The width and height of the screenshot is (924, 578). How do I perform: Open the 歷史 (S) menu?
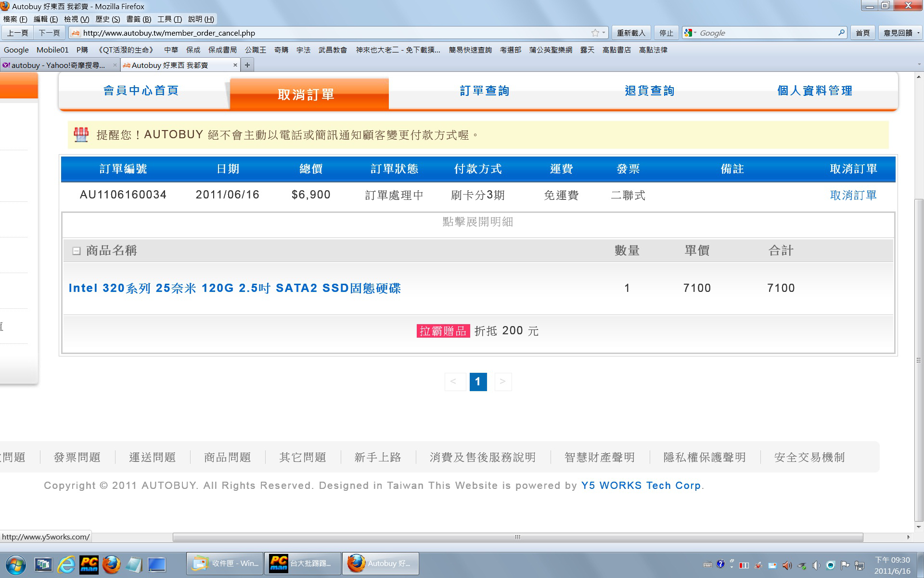tap(108, 19)
